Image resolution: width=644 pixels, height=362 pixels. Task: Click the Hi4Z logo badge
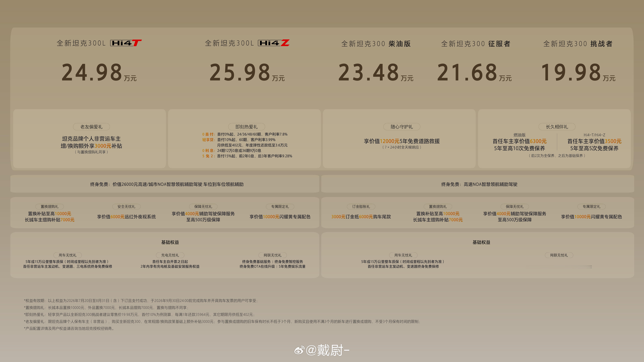tap(274, 43)
